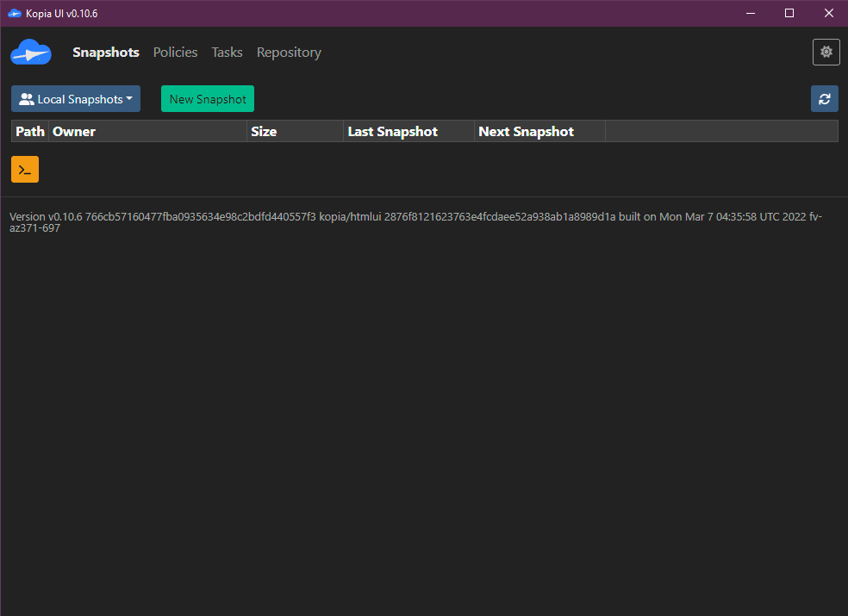848x616 pixels.
Task: Sort by Last Snapshot column
Action: tap(392, 132)
